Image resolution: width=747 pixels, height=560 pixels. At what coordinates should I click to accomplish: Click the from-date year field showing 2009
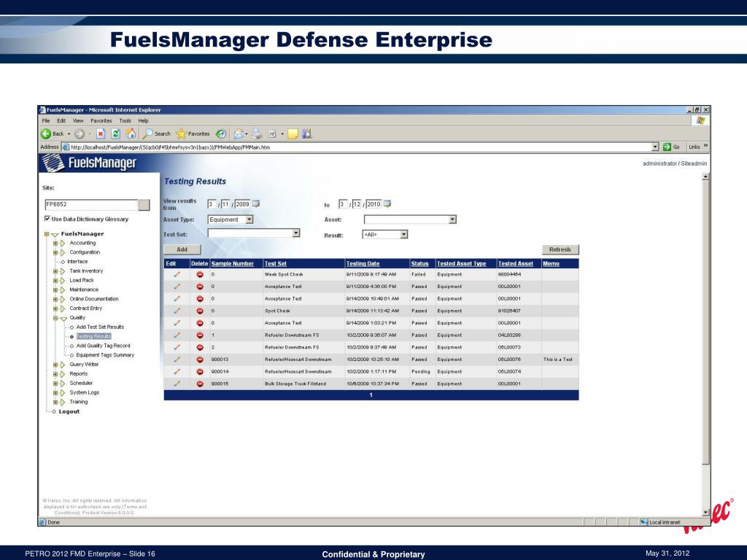pyautogui.click(x=242, y=204)
